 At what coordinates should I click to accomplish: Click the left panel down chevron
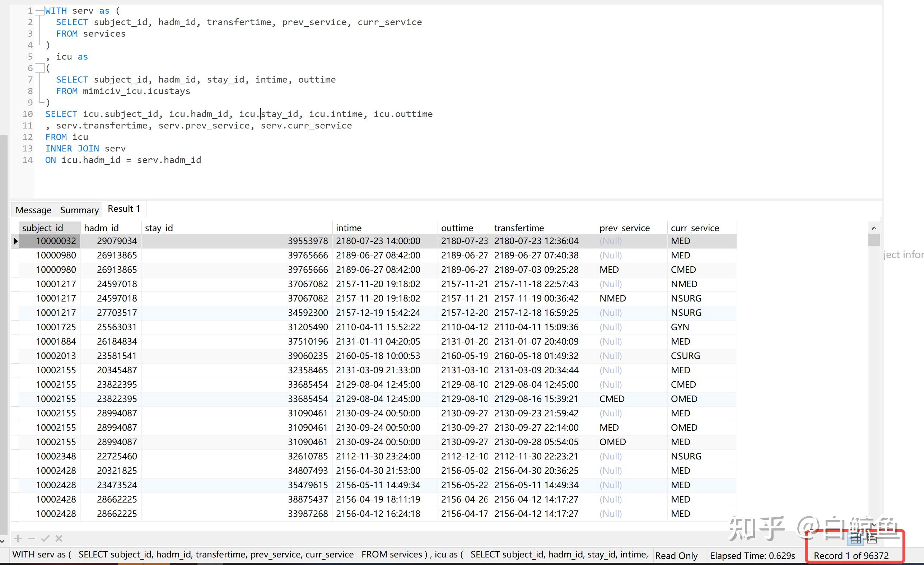pos(3,541)
